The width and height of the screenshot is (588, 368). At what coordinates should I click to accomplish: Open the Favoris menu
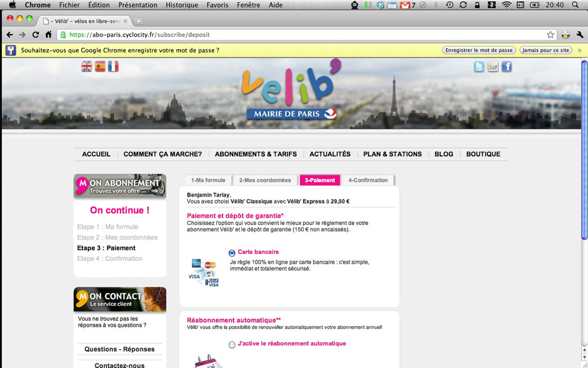(x=218, y=5)
